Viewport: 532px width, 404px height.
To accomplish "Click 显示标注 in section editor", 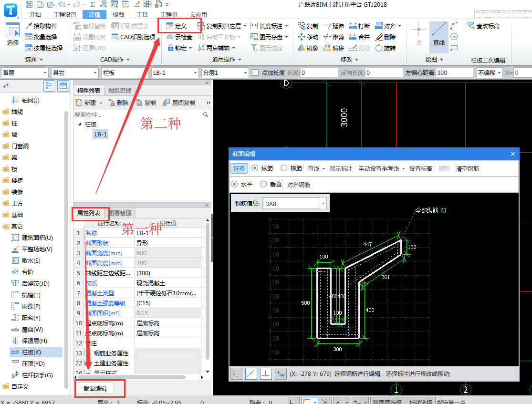I will coord(341,168).
